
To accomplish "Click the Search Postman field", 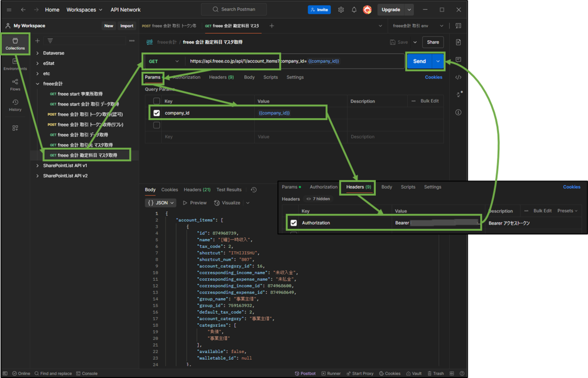I will (234, 9).
